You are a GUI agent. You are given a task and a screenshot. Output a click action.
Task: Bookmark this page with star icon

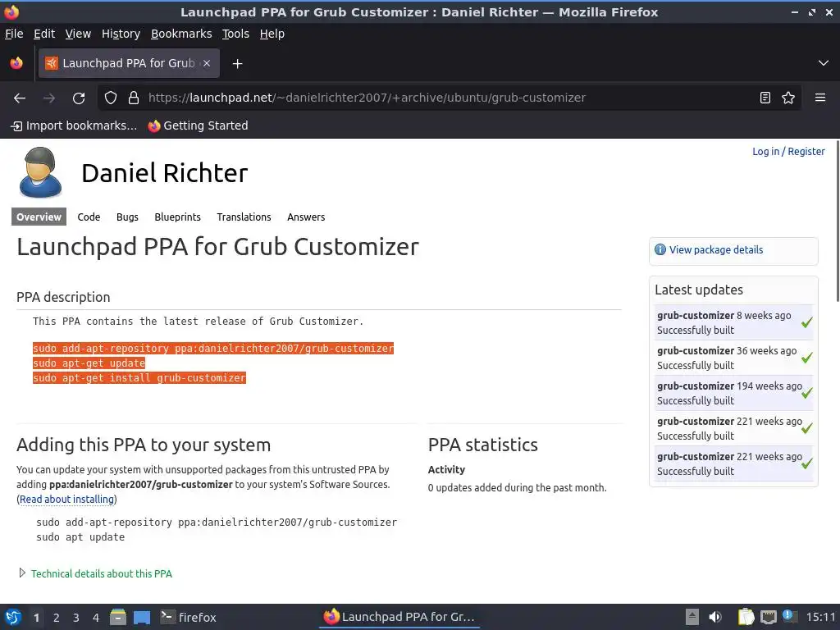pyautogui.click(x=788, y=98)
